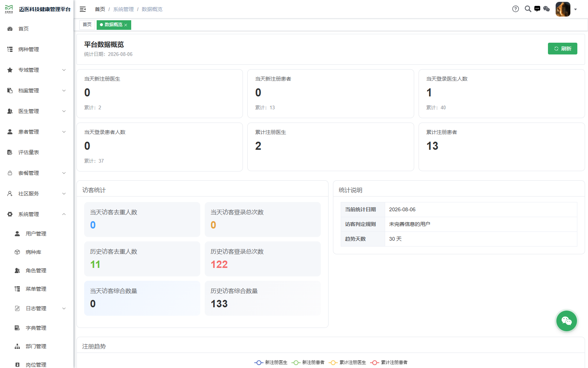Click 系统管理 in the breadcrumb
The image size is (588, 368).
(x=123, y=9)
